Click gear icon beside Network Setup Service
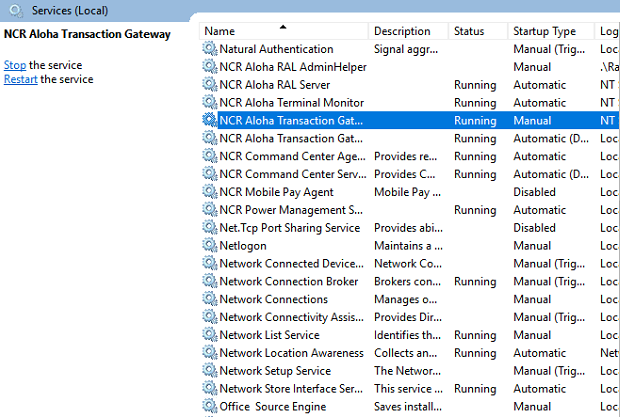The width and height of the screenshot is (620, 417). (x=210, y=370)
